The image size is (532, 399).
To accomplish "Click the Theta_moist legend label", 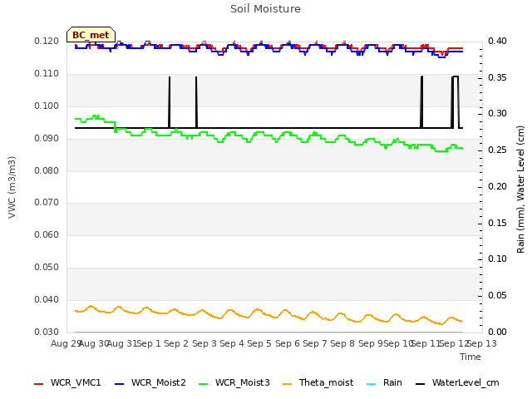I will pyautogui.click(x=326, y=382).
